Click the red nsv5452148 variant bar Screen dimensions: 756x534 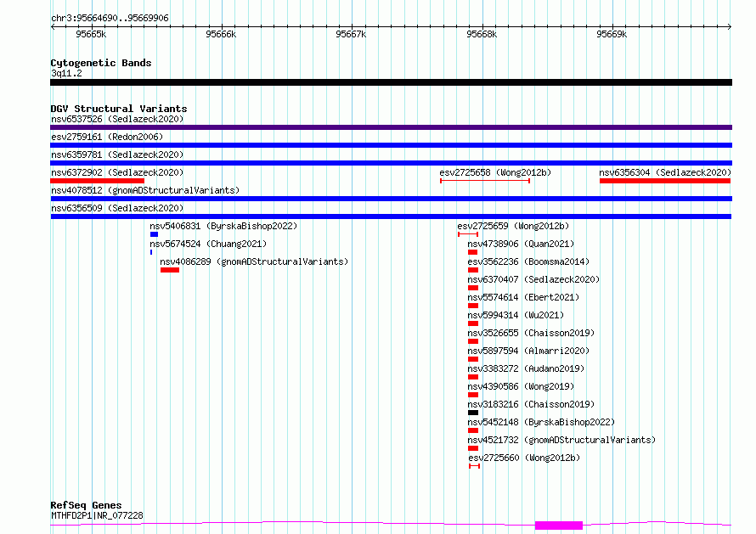pyautogui.click(x=473, y=430)
